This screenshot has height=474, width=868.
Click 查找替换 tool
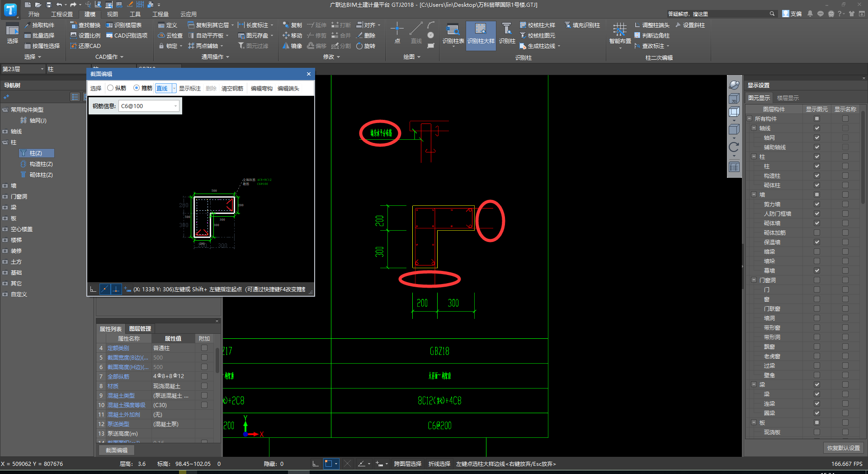[x=85, y=25]
